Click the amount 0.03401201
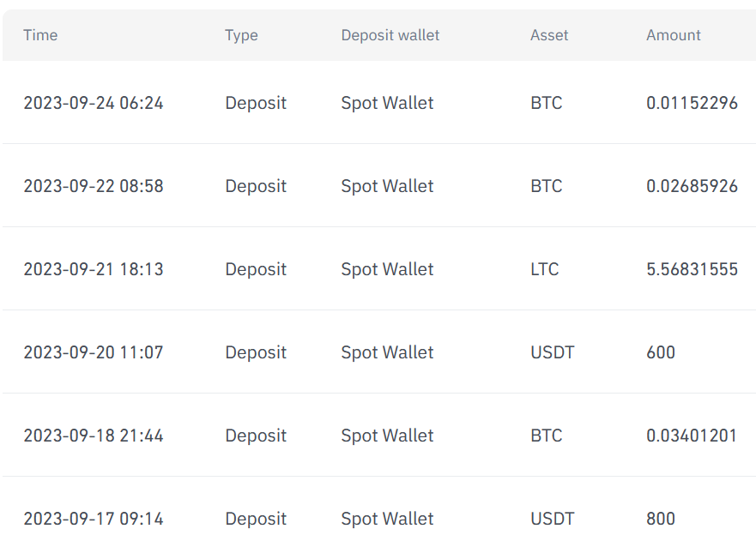This screenshot has width=756, height=553. click(692, 436)
